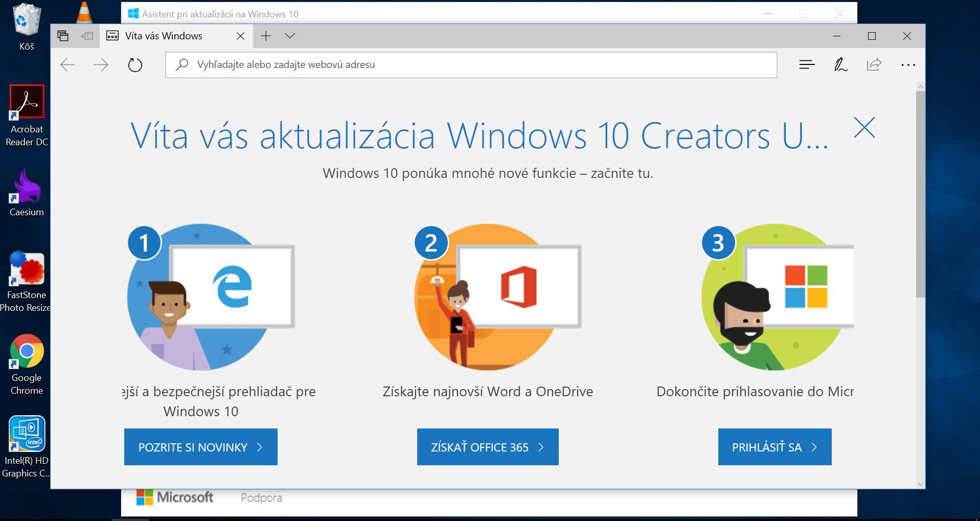Click text bezpečnejší prehliadač pre Windows 10

[219, 401]
